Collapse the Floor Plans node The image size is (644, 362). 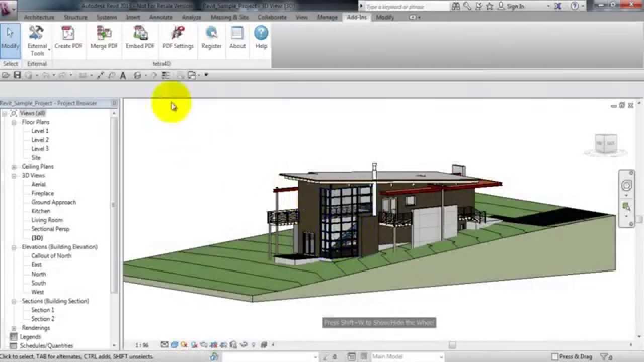[14, 122]
